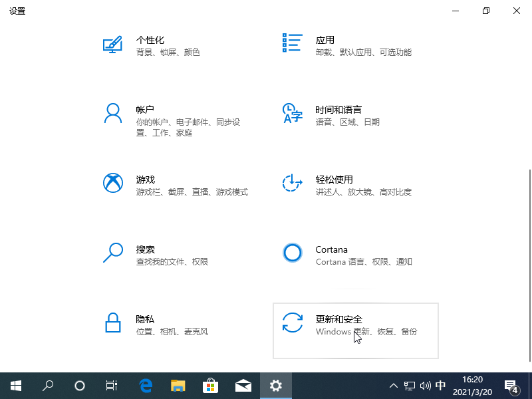Open the Xbox Gaming icon
This screenshot has width=532, height=399.
click(x=112, y=183)
